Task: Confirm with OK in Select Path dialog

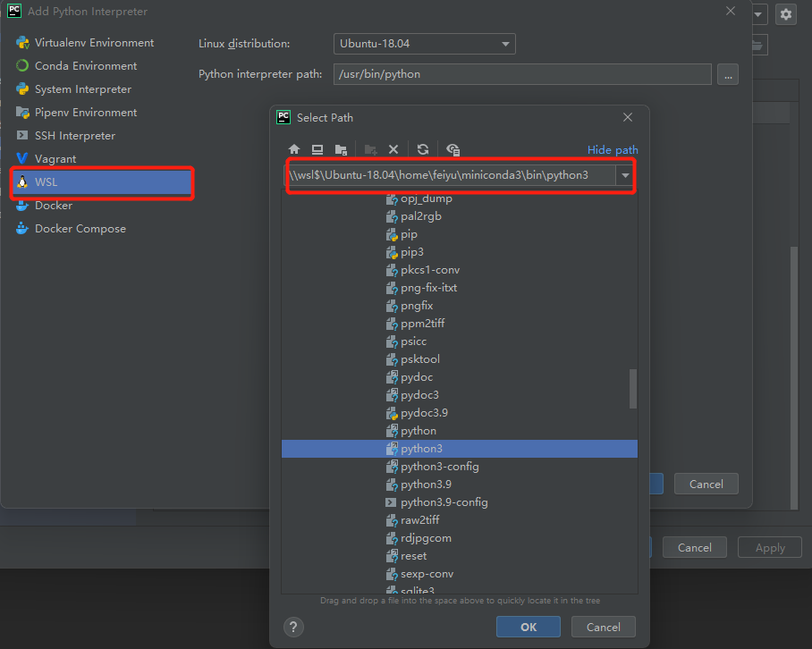Action: 528,627
